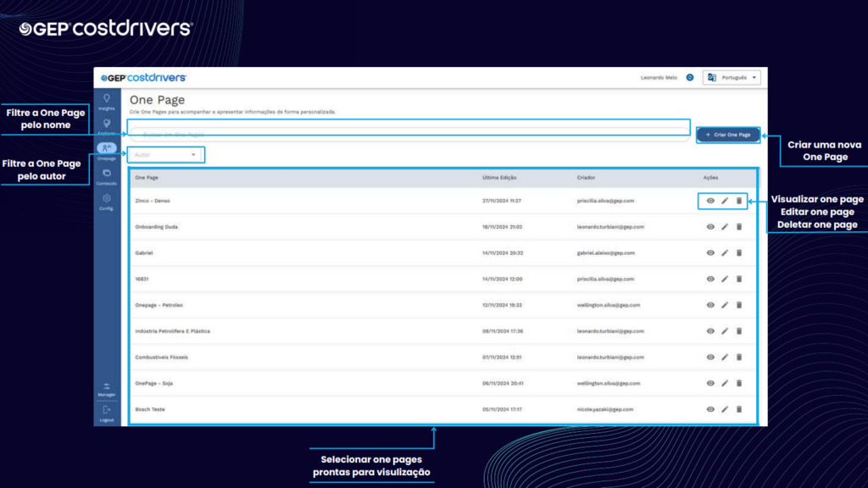Screen dimensions: 868x488
Task: Delete the Onboarding Duda one page
Action: point(739,227)
